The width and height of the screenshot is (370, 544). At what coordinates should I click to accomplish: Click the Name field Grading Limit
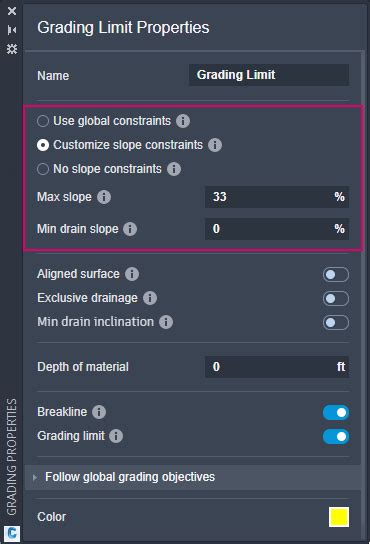pyautogui.click(x=269, y=75)
